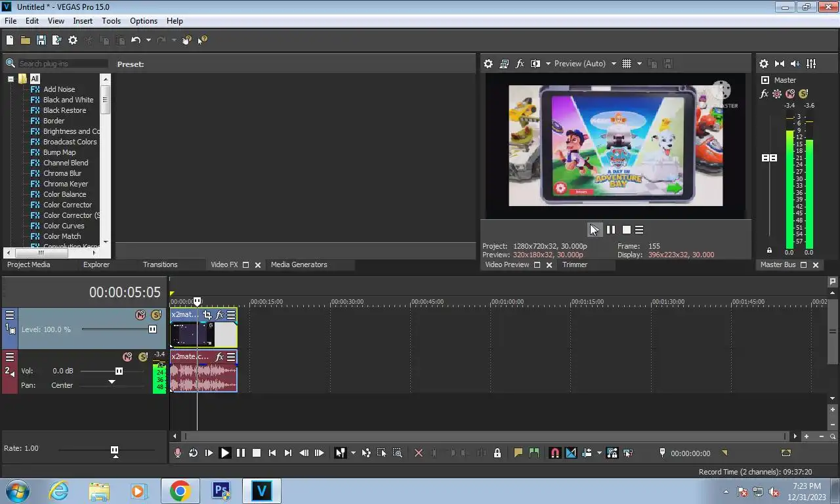The width and height of the screenshot is (840, 504).
Task: Select the Selection Edit tool
Action: coord(382,453)
